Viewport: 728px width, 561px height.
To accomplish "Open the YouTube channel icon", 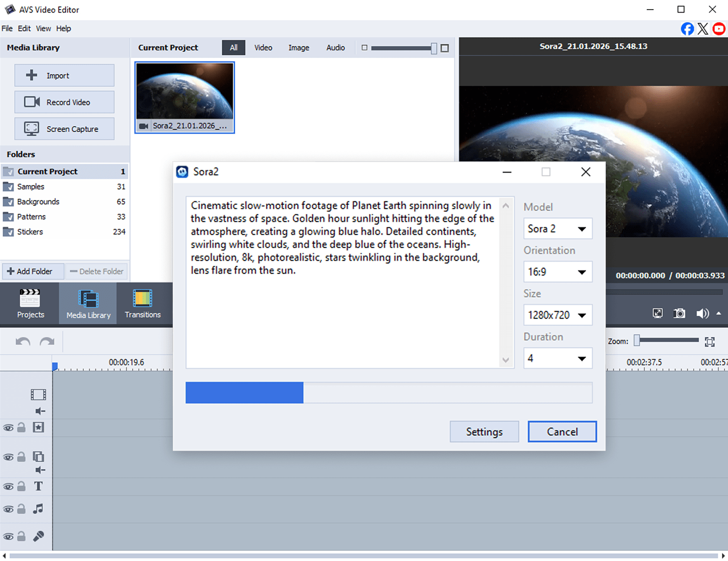I will tap(719, 29).
